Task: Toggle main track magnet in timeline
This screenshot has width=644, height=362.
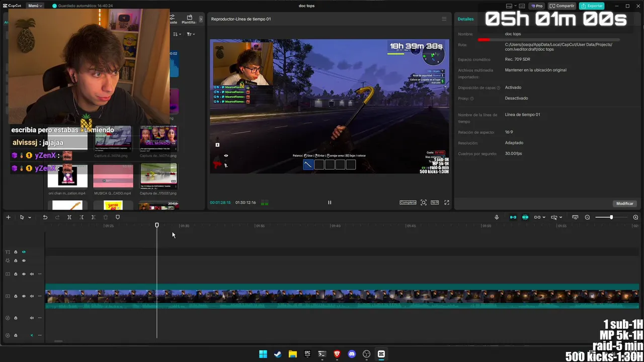Action: [513, 217]
